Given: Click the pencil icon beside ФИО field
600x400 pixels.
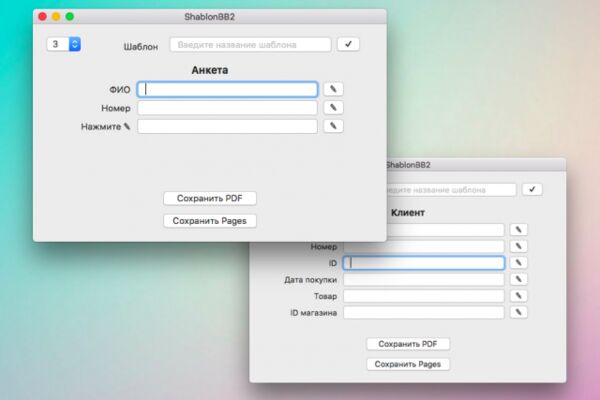Looking at the screenshot, I should (x=333, y=89).
